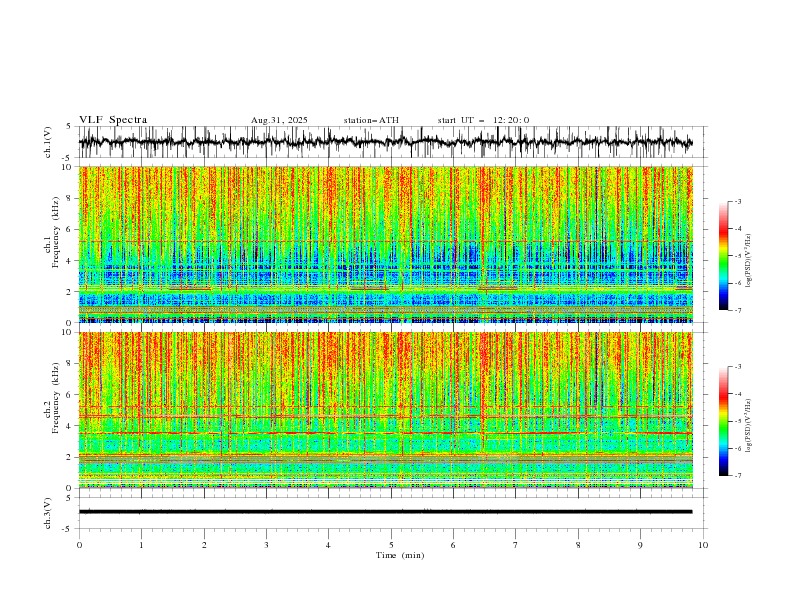Click the time axis tick label '10'
The image size is (792, 612).
pos(703,545)
